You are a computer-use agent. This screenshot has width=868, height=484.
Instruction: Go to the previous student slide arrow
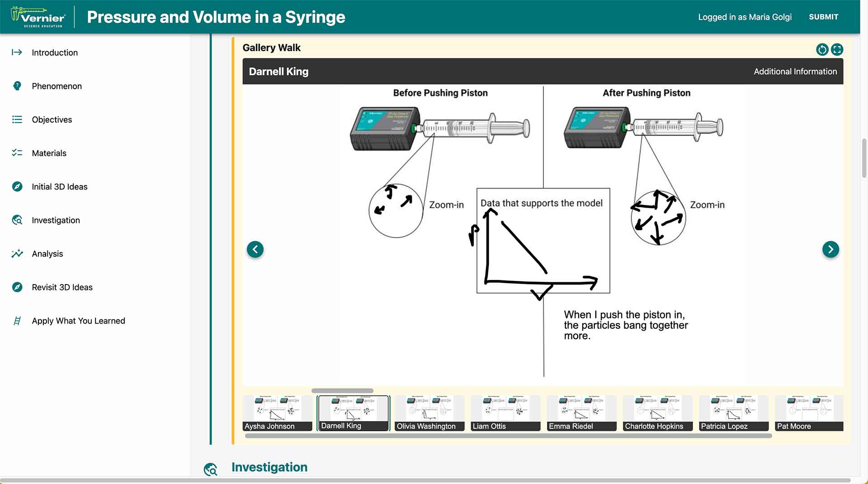click(x=255, y=249)
